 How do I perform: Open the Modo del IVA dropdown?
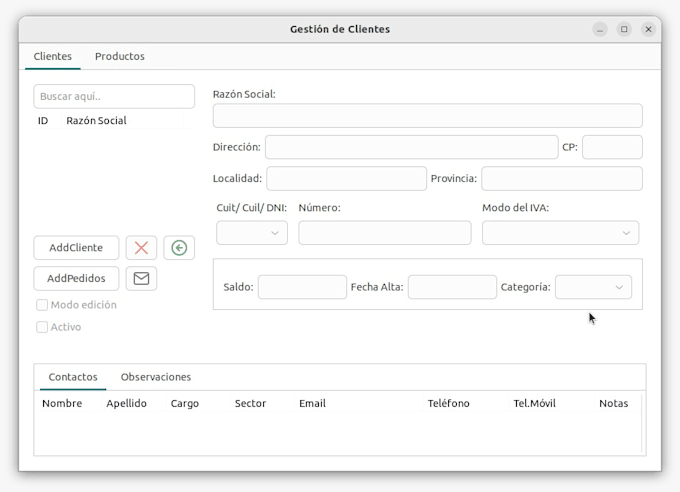[x=560, y=233]
